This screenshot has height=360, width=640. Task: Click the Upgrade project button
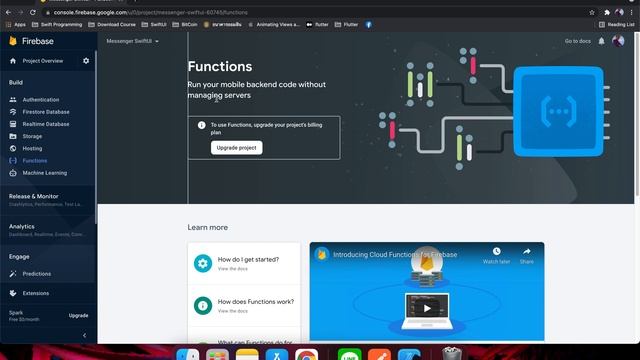click(x=237, y=148)
